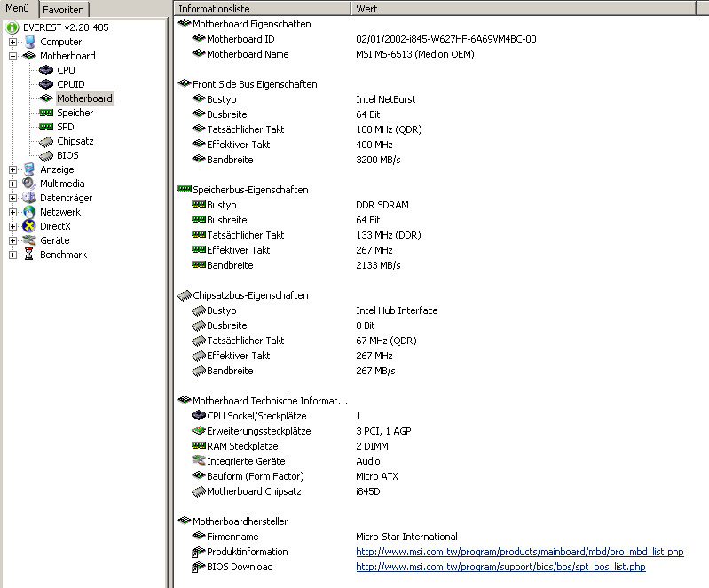Click the Anzeige display icon
Viewport: 709px width, 588px height.
click(x=29, y=169)
